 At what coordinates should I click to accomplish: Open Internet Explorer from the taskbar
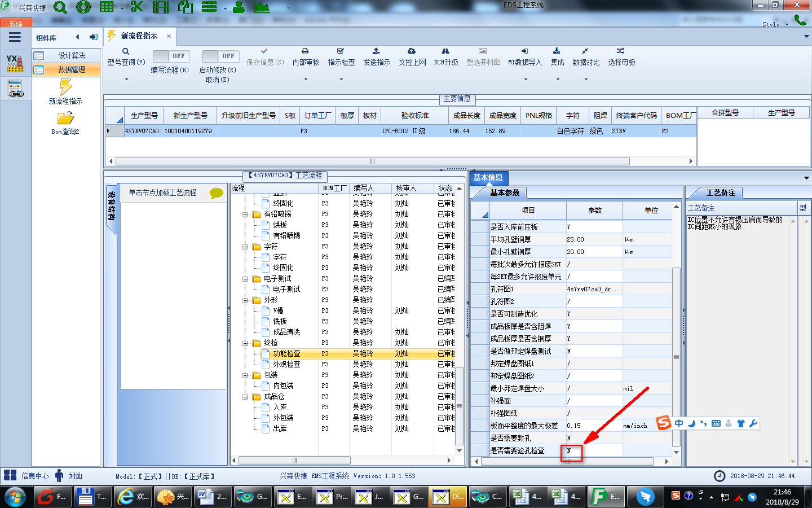click(133, 497)
